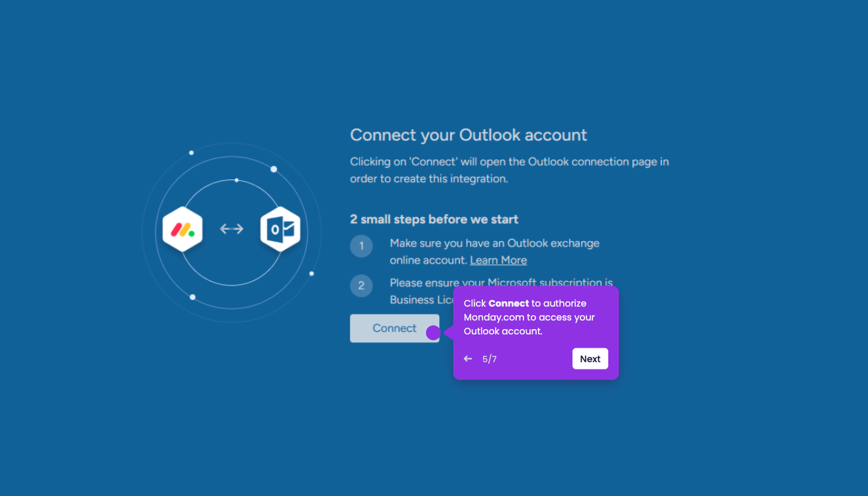Click the Connect button
This screenshot has width=868, height=496.
tap(394, 328)
